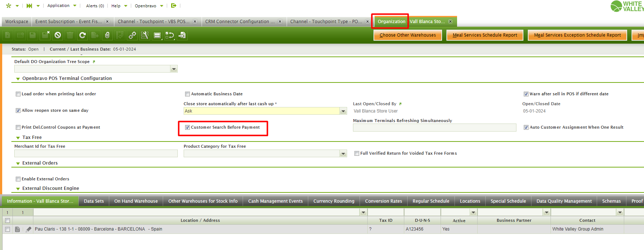Uncheck Allow reopen store on same day
The image size is (644, 250).
pyautogui.click(x=18, y=110)
